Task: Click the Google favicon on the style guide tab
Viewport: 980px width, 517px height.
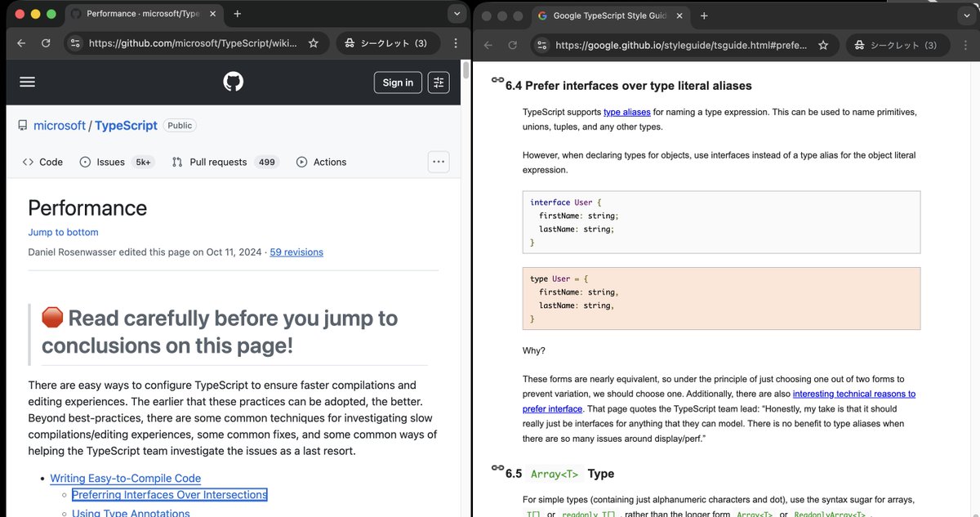Action: click(542, 16)
